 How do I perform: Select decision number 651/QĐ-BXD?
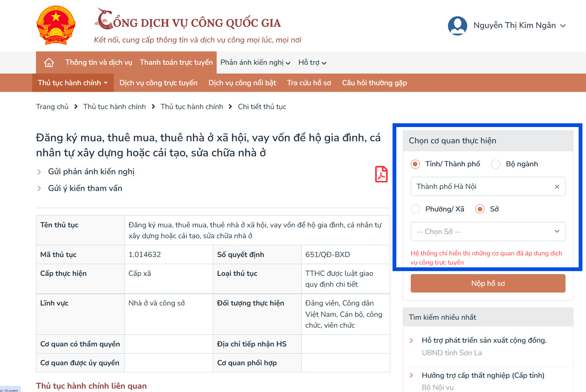328,255
